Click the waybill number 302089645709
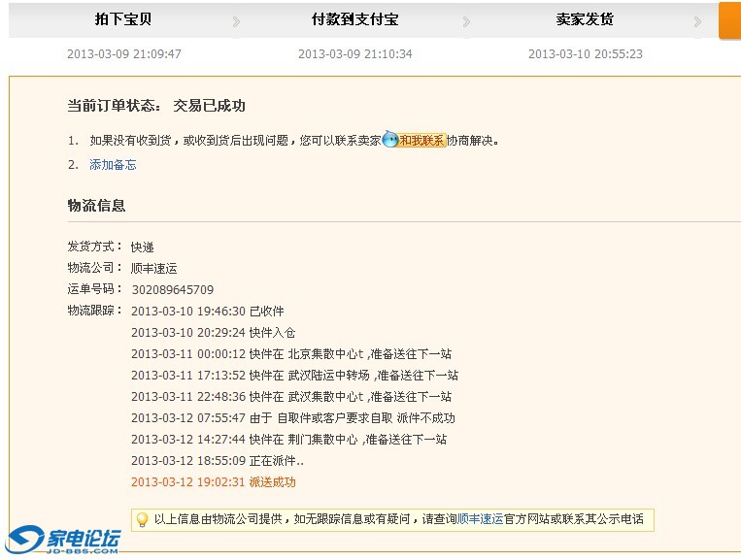The height and width of the screenshot is (560, 741). pyautogui.click(x=172, y=289)
